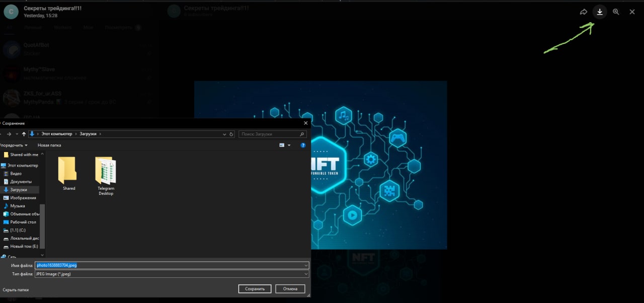Click Загрузки in address breadcrumb
Viewport: 644px width, 303px height.
coord(89,134)
